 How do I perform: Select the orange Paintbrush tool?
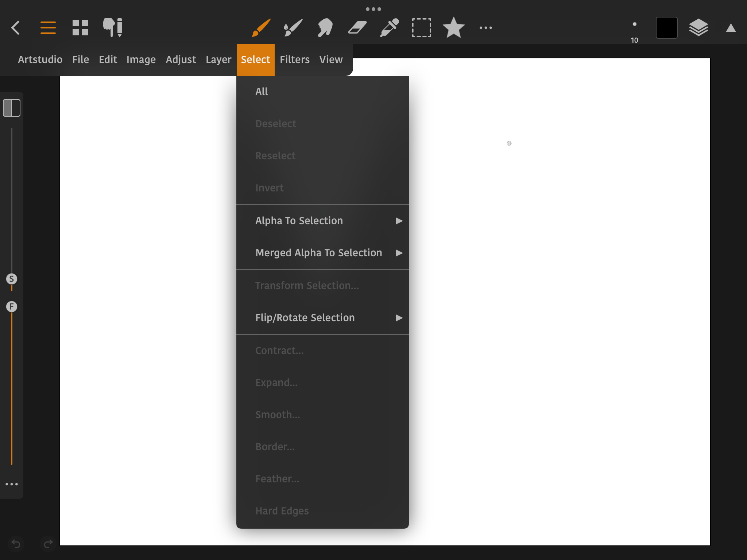261,28
